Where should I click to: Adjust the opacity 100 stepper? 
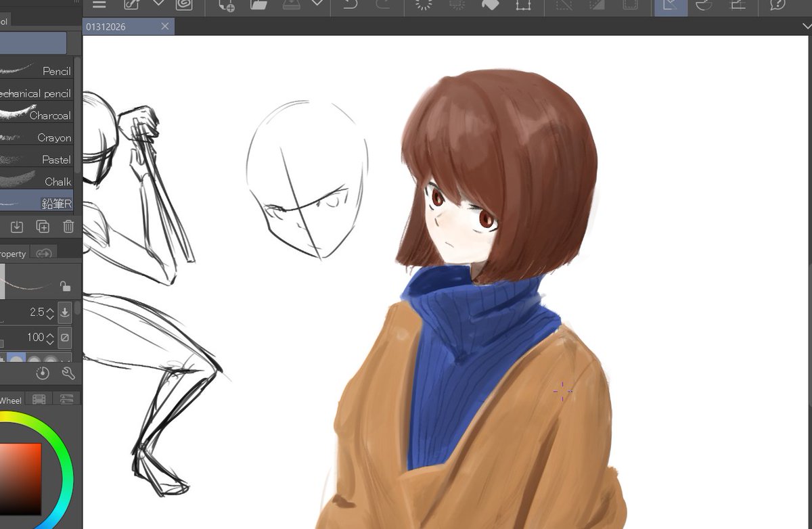(50, 337)
